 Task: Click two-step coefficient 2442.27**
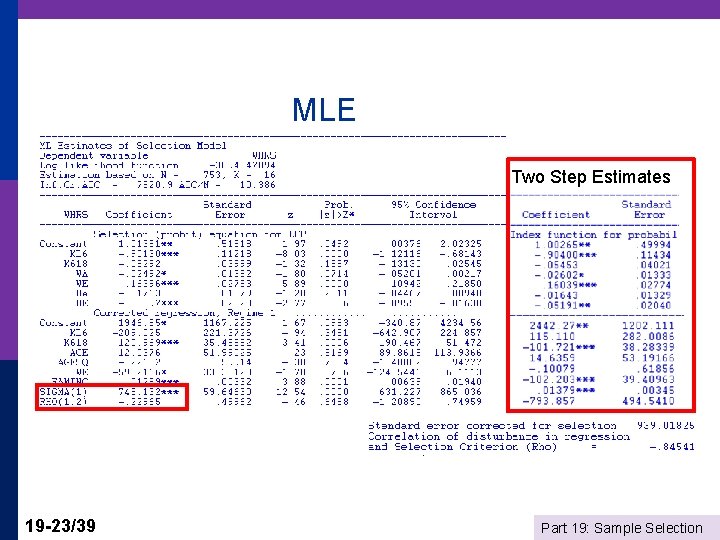[x=559, y=326]
